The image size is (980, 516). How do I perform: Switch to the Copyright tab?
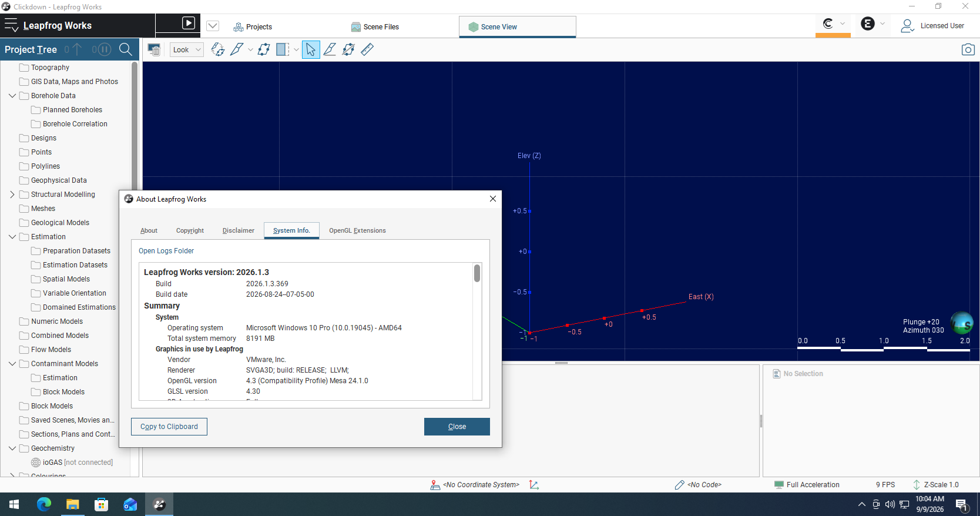pos(190,230)
